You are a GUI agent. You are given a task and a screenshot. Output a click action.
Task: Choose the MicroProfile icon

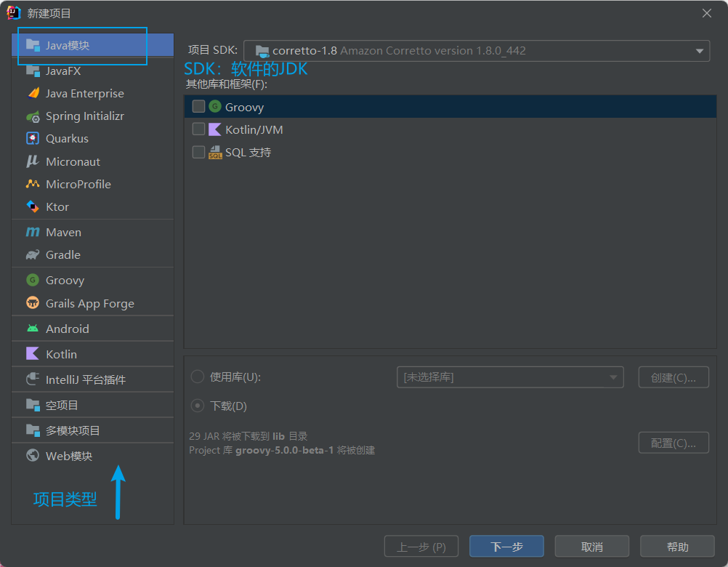(x=33, y=184)
